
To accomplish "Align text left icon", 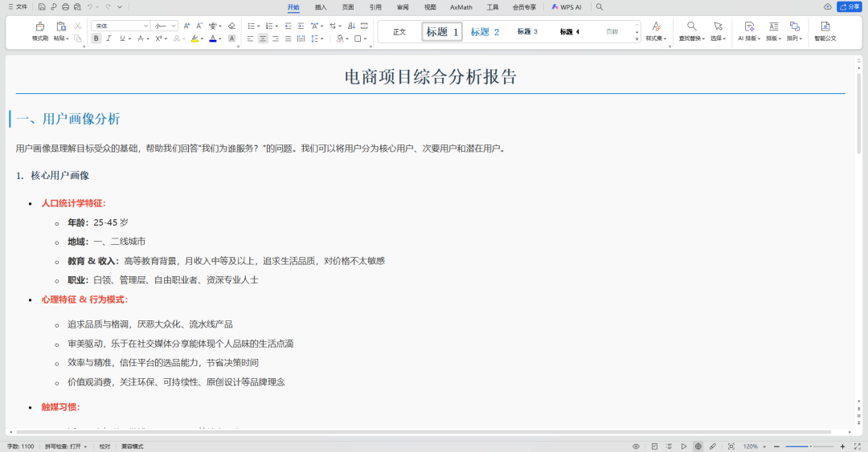I will coord(250,39).
